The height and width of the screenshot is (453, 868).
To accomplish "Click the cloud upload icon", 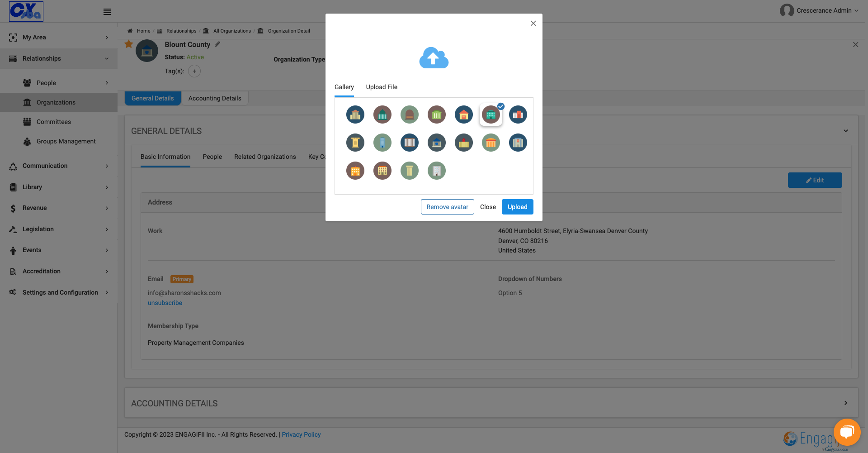I will 434,58.
